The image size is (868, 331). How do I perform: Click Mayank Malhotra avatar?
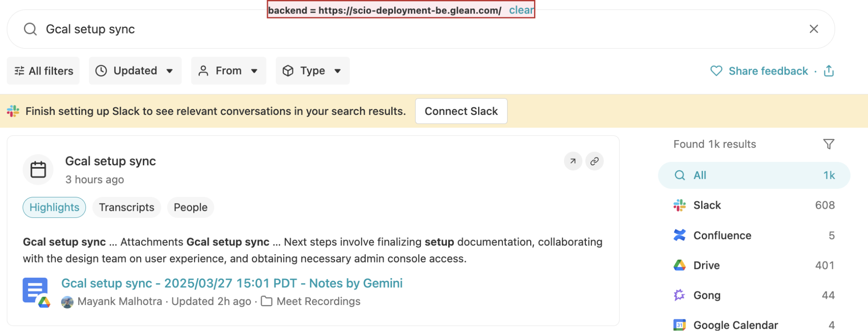67,302
